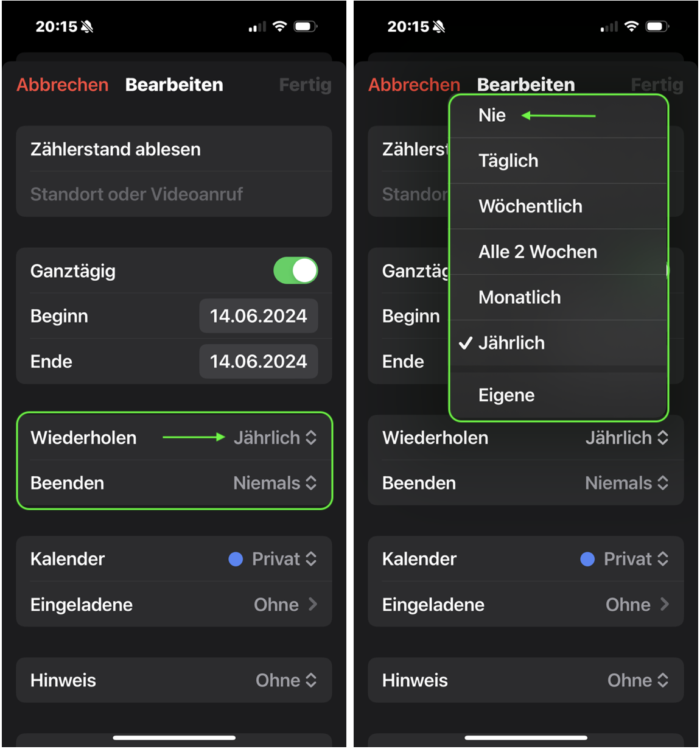Image resolution: width=700 pixels, height=749 pixels.
Task: Tap the blue Privat calendar color dot, left screen
Action: click(x=236, y=559)
